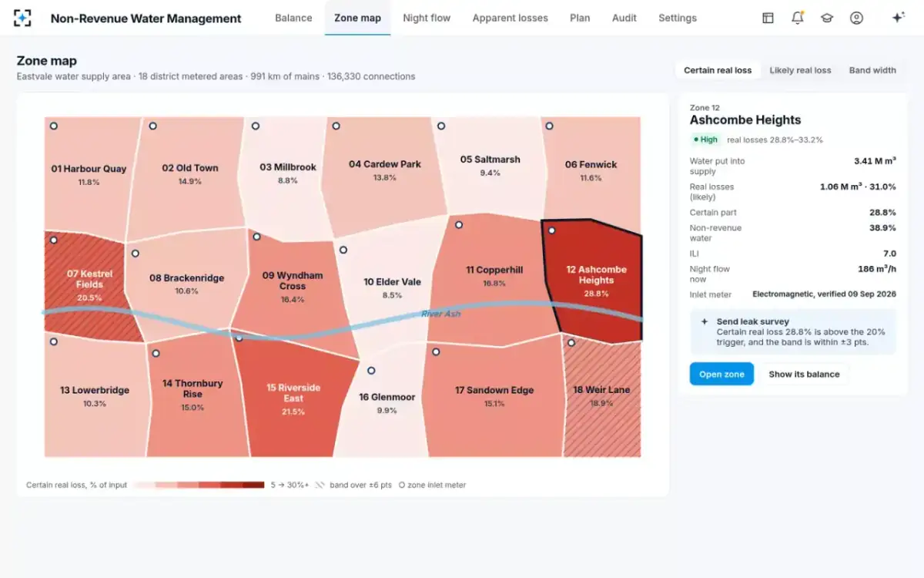924x578 pixels.
Task: Select zone 16 Glenmoor on map
Action: 387,402
